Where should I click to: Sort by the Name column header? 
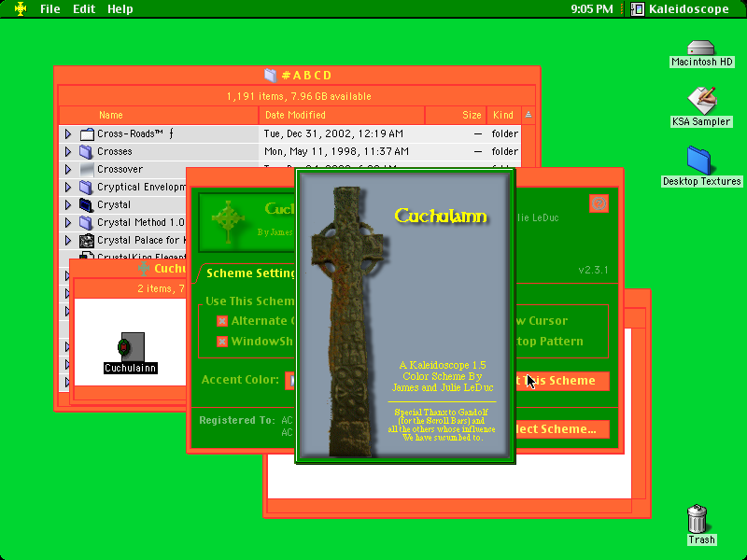tap(158, 115)
